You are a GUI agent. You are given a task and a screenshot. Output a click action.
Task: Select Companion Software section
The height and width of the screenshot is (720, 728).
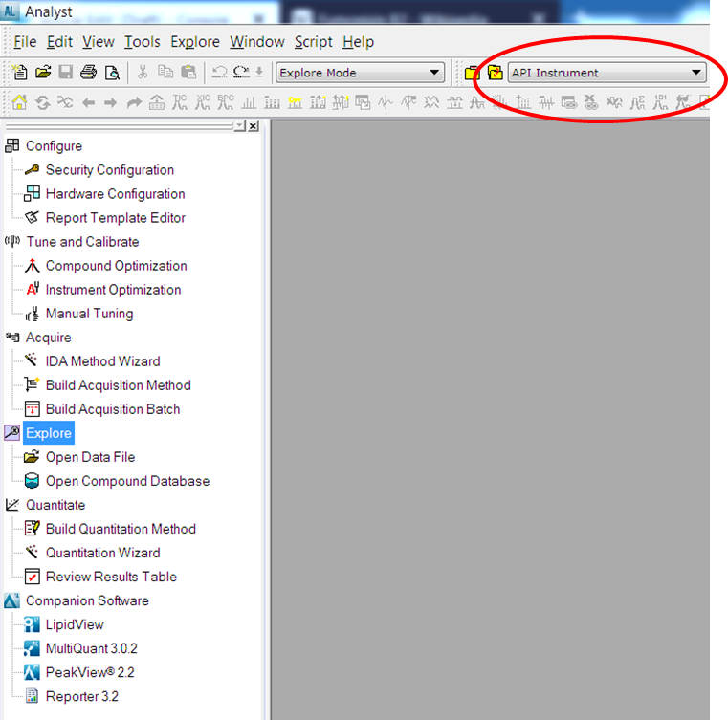click(x=87, y=600)
